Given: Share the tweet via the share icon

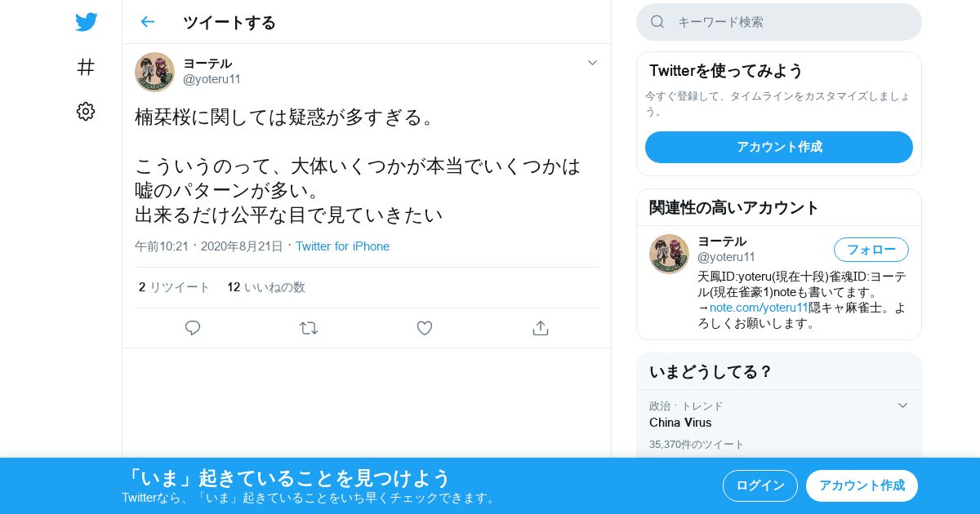Looking at the screenshot, I should (540, 328).
